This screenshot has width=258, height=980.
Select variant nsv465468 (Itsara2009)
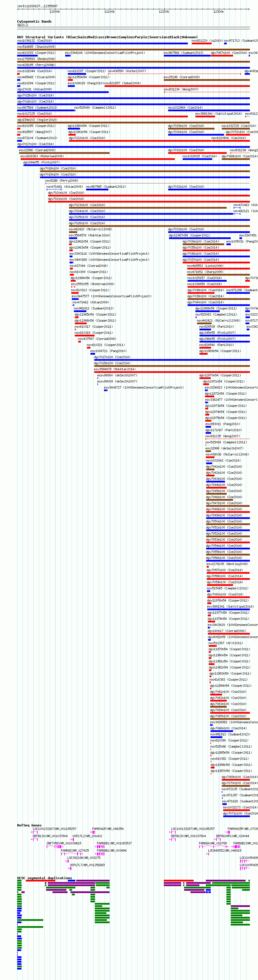coord(36,77)
